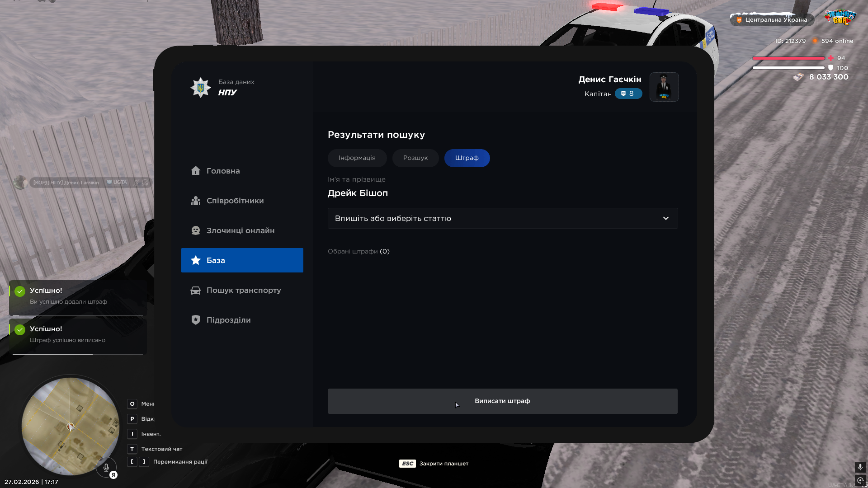
Task: Click the circular minimap
Action: pyautogui.click(x=70, y=426)
